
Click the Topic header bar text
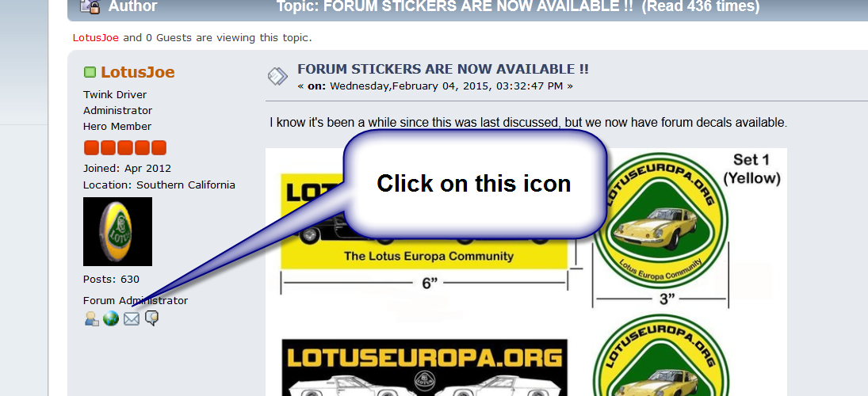[518, 6]
